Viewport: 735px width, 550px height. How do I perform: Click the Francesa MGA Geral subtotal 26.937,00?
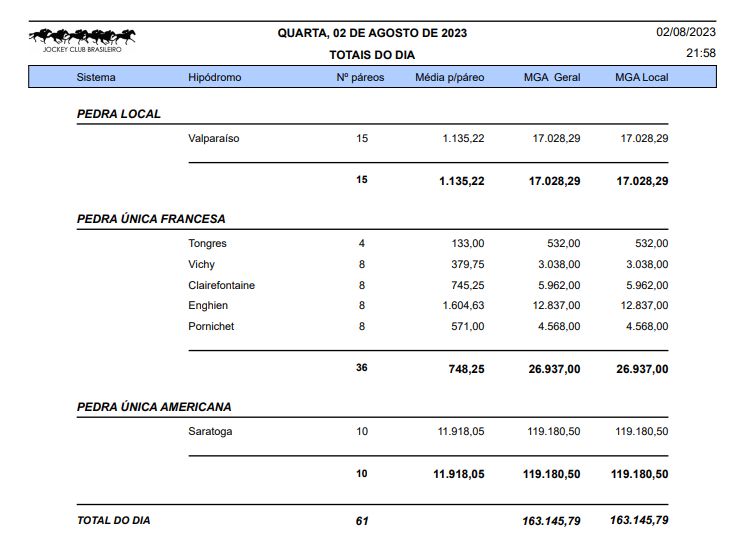tap(555, 369)
